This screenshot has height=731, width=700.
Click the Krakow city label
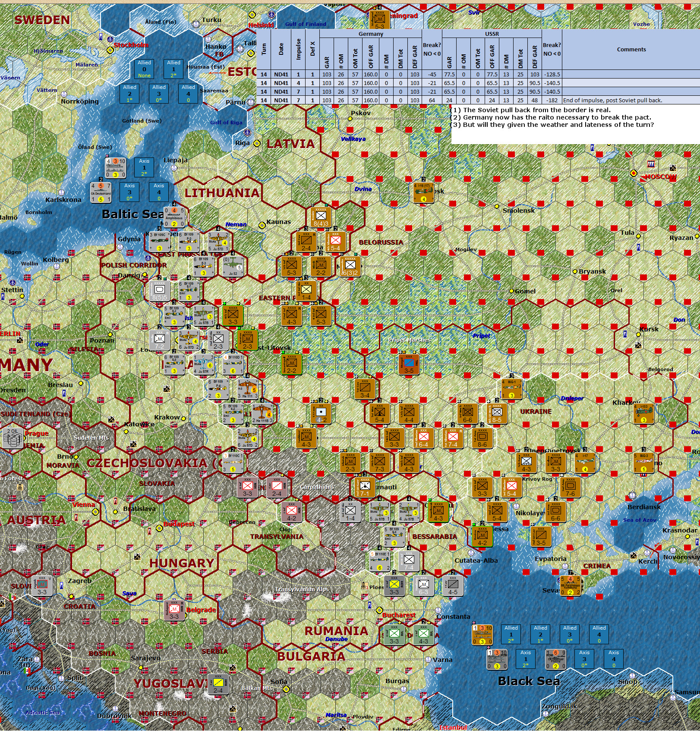167,417
